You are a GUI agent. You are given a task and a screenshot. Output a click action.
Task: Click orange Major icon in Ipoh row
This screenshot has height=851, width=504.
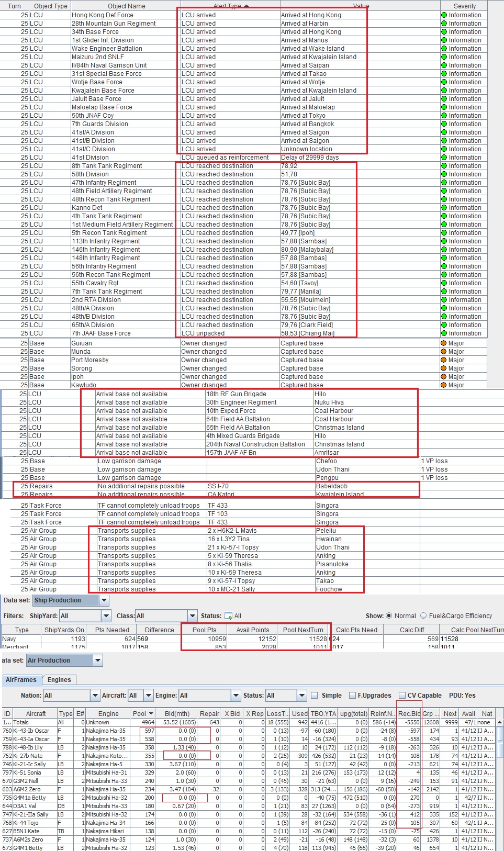[x=444, y=377]
